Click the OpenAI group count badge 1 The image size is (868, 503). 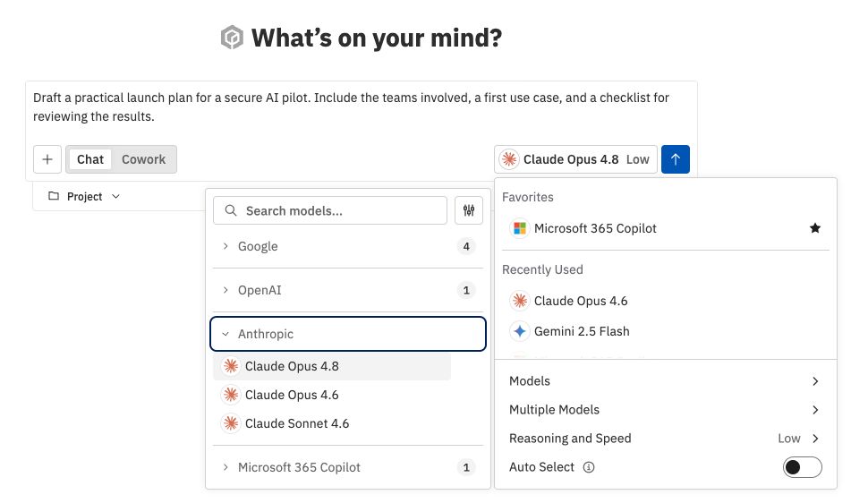click(466, 290)
